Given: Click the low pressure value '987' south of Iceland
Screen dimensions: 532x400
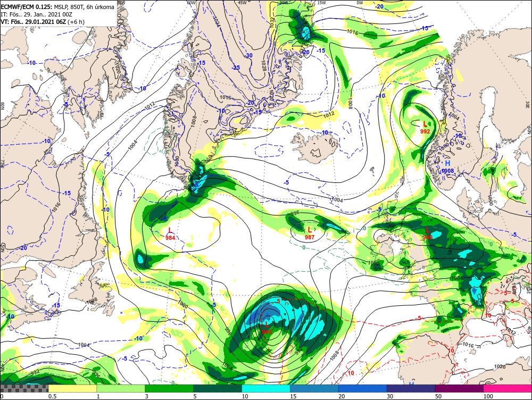Looking at the screenshot, I should pos(310,237).
